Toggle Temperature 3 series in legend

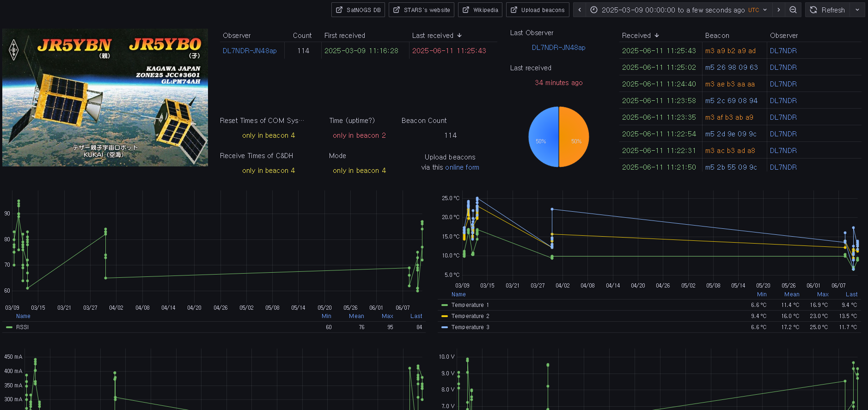[x=470, y=327]
